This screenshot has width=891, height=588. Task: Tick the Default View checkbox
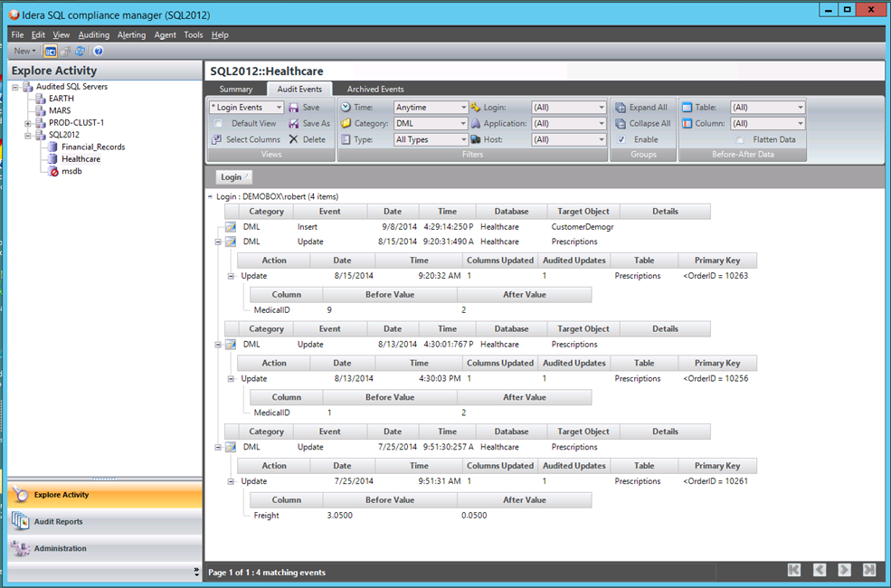(218, 124)
